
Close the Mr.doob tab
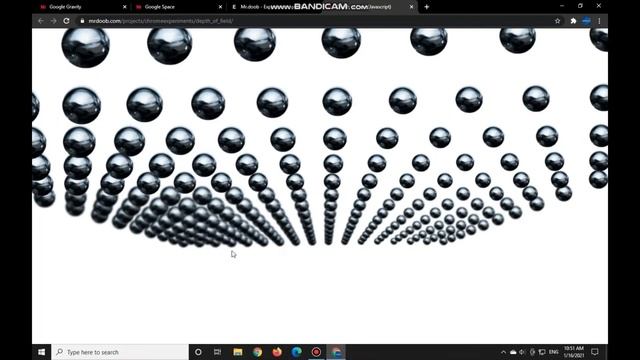(411, 7)
